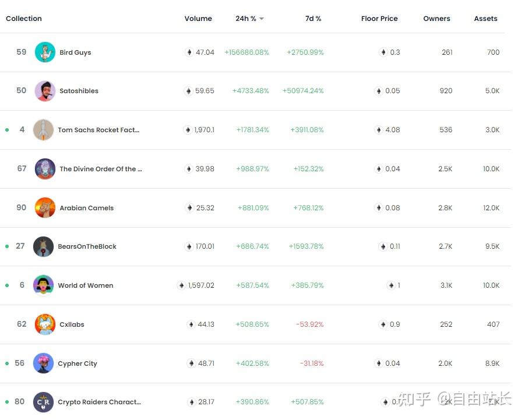Sort by the 24h % dropdown arrow
The image size is (525, 420).
point(262,19)
